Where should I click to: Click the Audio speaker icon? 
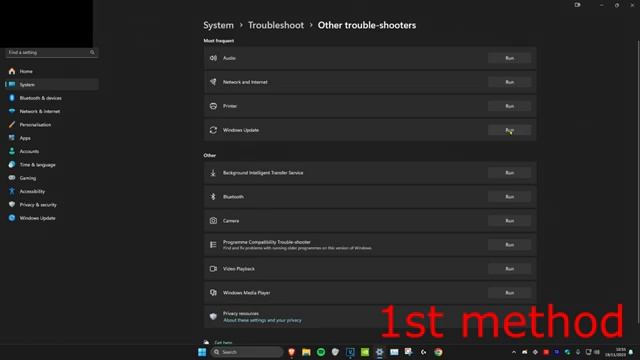(213, 58)
